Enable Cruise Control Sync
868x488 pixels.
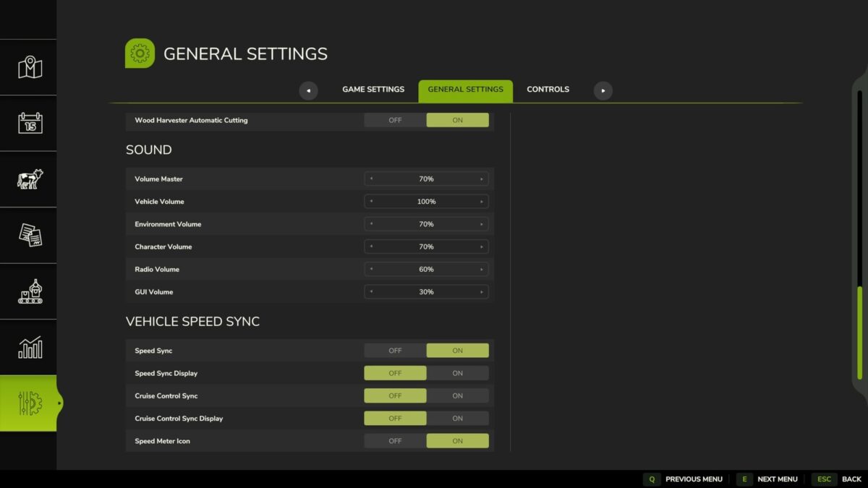[x=457, y=395]
